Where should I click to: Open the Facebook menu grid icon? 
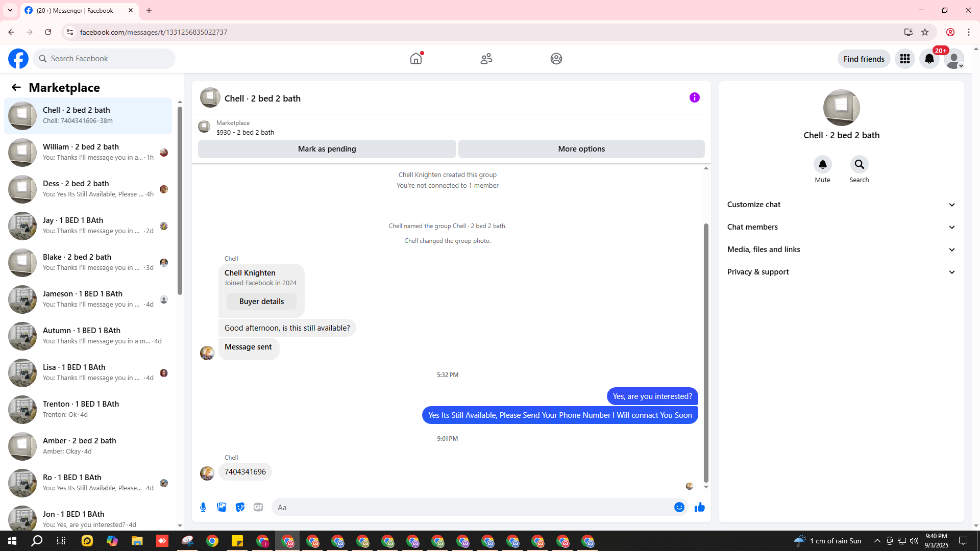click(905, 59)
